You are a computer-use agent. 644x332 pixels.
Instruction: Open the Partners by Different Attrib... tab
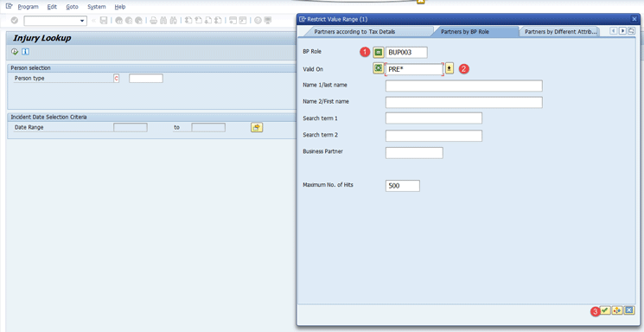click(x=560, y=32)
